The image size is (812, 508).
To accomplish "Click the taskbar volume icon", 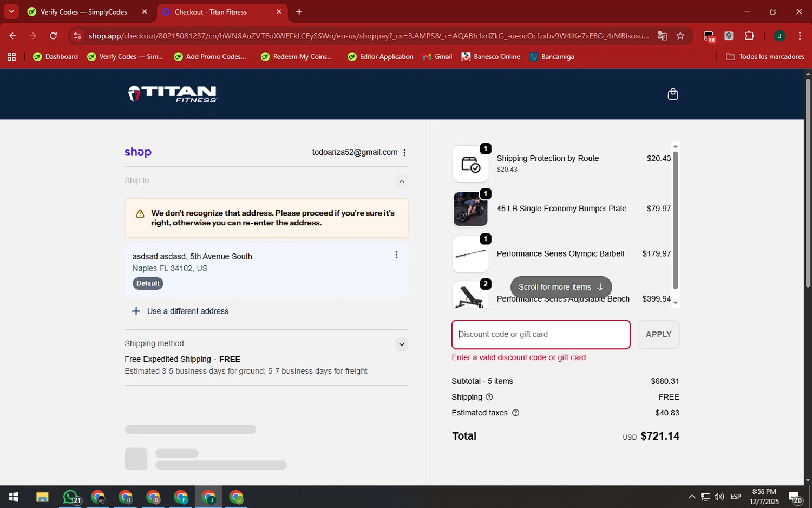I will click(x=719, y=497).
